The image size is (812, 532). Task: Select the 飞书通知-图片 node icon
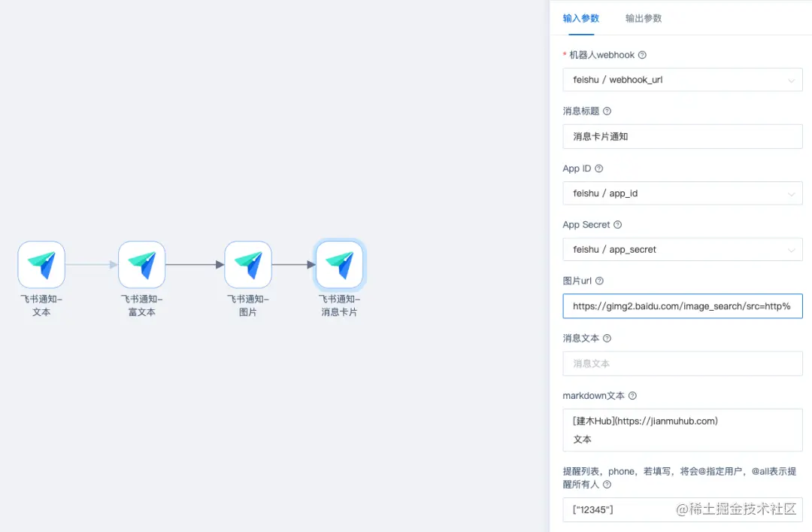point(248,264)
